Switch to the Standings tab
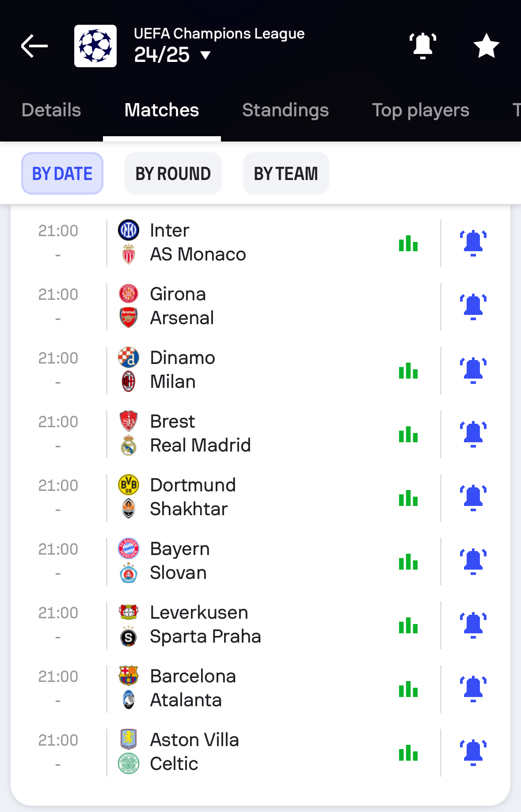 pyautogui.click(x=285, y=110)
